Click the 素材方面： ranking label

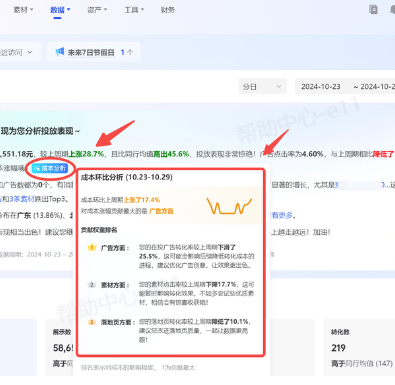click(x=115, y=285)
